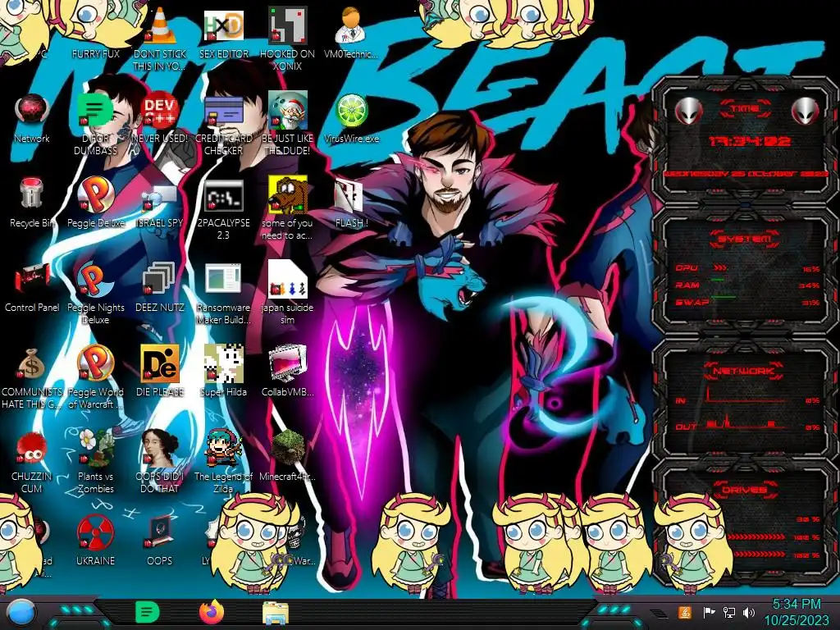Launch Peggle World of Warcraft
840x630 pixels.
pyautogui.click(x=95, y=363)
